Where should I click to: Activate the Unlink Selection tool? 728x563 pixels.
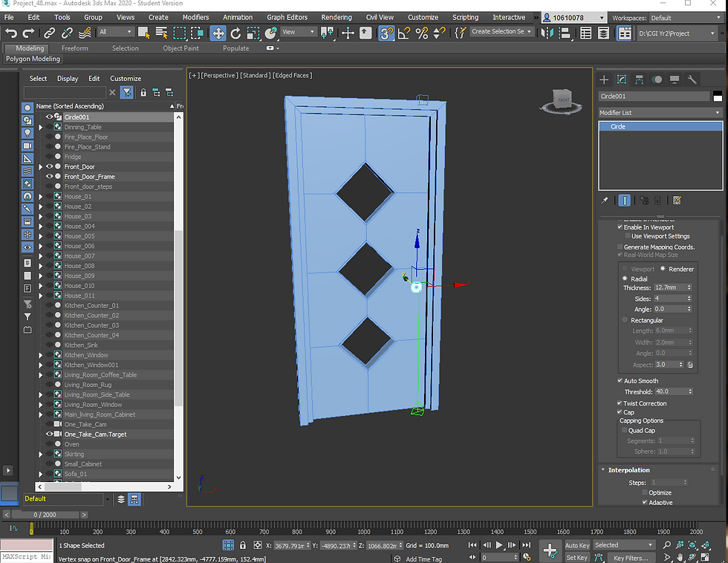(x=67, y=33)
